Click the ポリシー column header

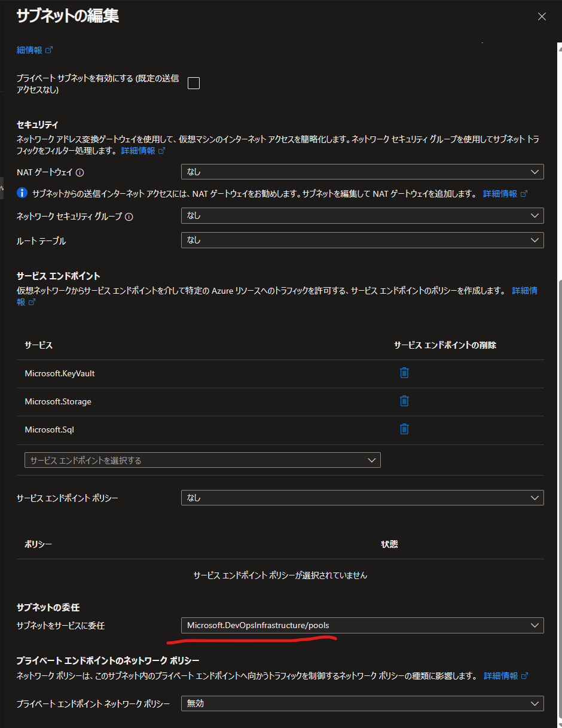(x=38, y=544)
